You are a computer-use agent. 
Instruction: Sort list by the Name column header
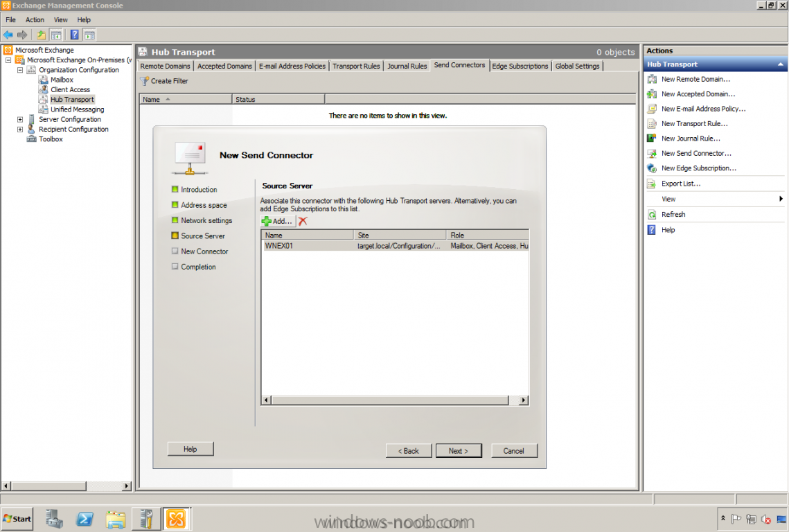coord(186,99)
